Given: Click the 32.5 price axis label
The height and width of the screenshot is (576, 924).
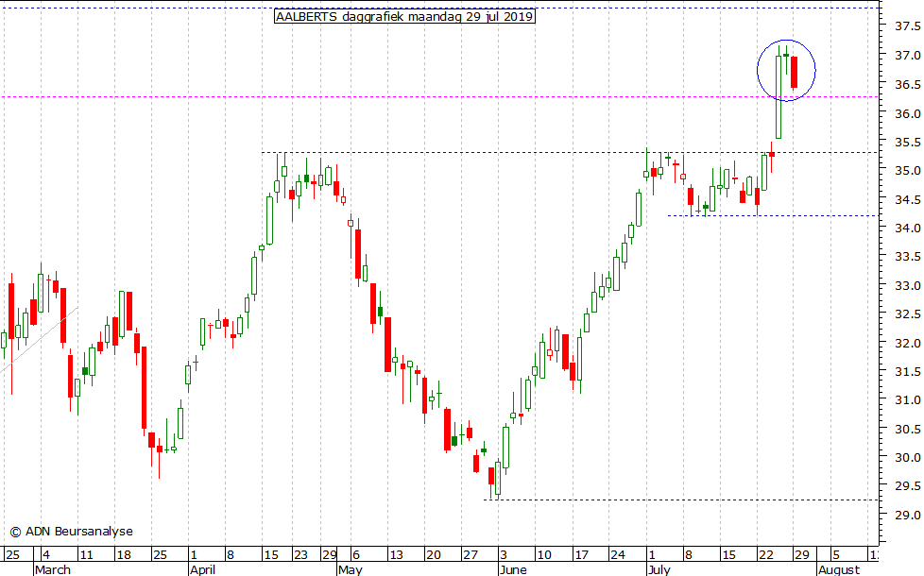Looking at the screenshot, I should point(908,314).
